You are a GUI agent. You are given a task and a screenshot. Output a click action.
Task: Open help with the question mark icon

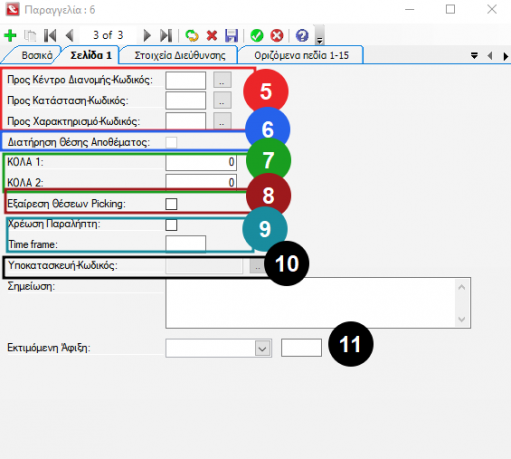(302, 35)
